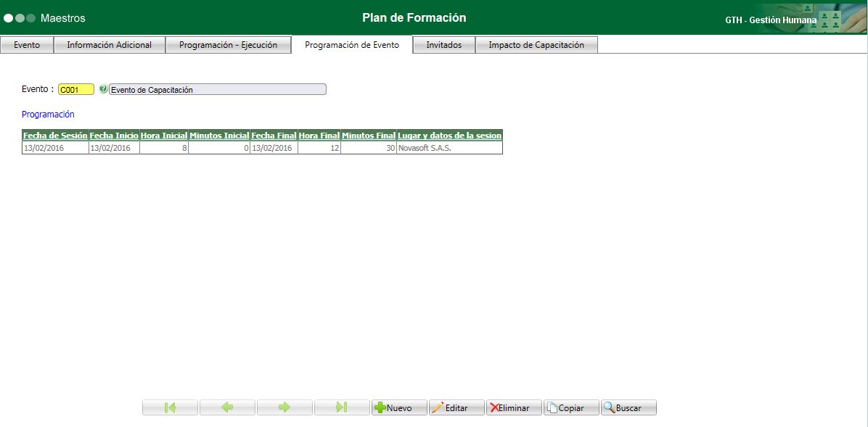The height and width of the screenshot is (427, 868).
Task: Click the Editar button
Action: pos(456,407)
